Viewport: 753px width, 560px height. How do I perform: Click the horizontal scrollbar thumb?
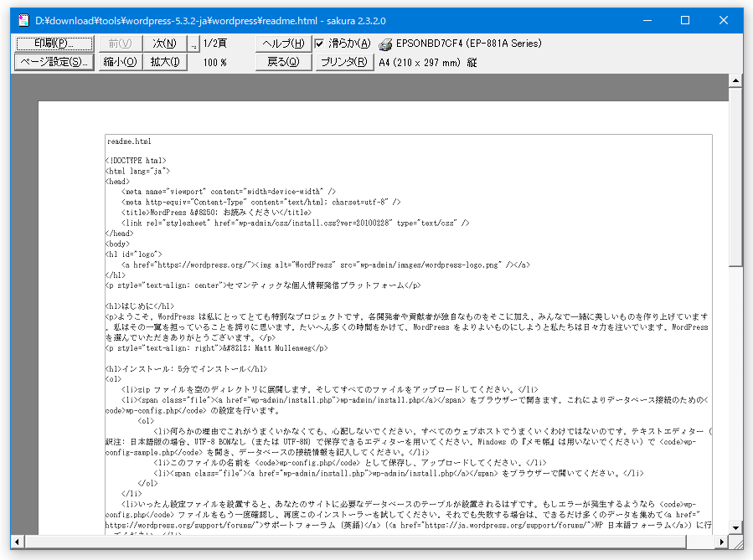click(355, 542)
